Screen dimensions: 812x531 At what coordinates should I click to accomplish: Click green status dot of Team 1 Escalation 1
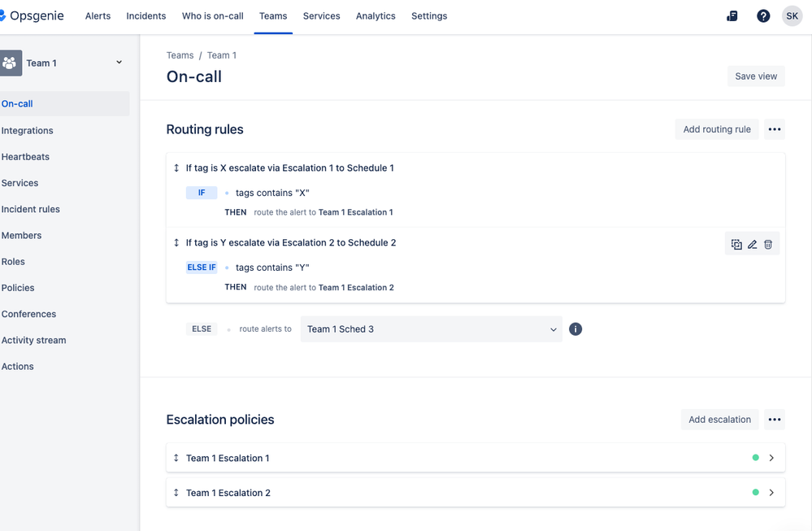click(756, 458)
